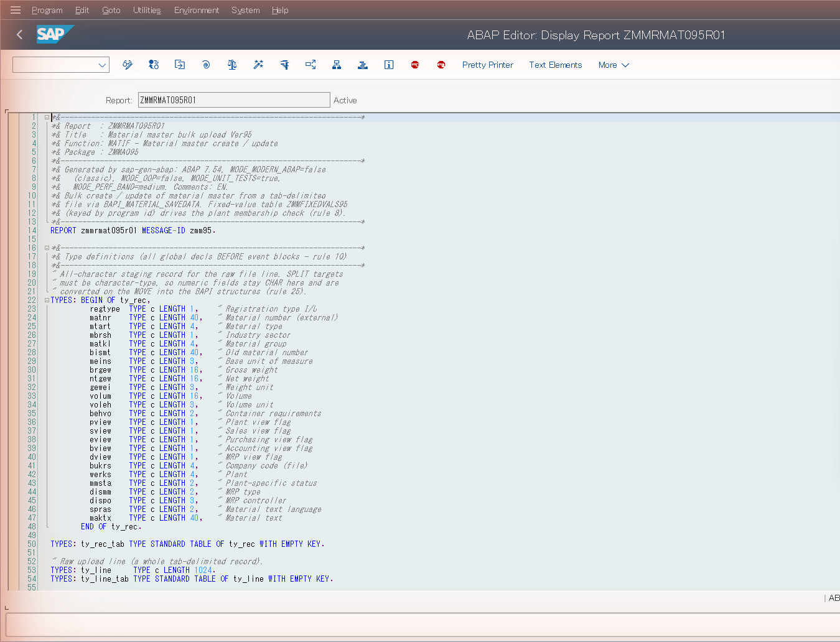840x642 pixels.
Task: Collapse the comment block at line 16
Action: pyautogui.click(x=47, y=248)
